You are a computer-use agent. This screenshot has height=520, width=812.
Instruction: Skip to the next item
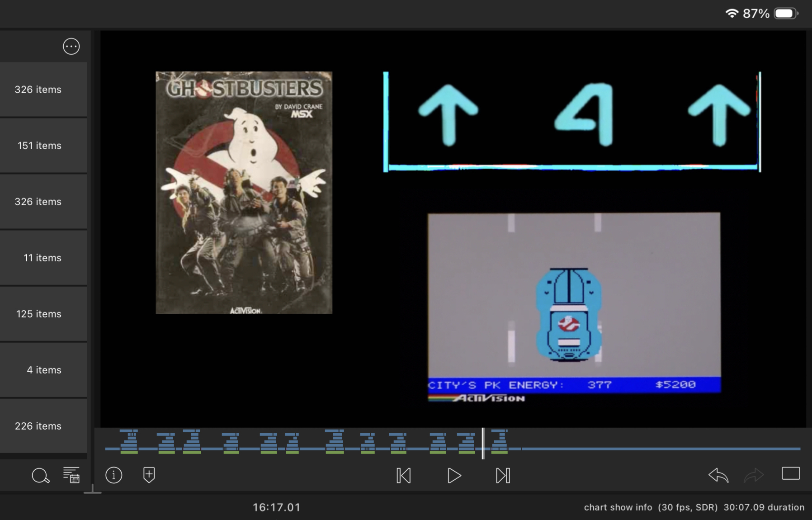[x=503, y=476]
